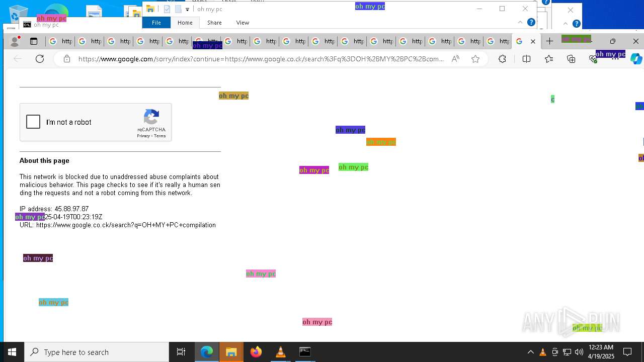
Task: Open the Customize Quick Access Toolbar dropdown
Action: (187, 9)
